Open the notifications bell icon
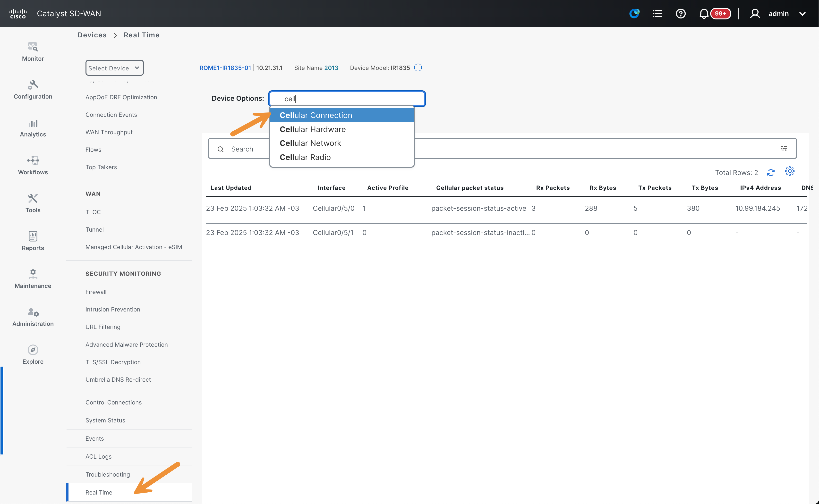Screen dimensions: 819x504 (x=704, y=14)
